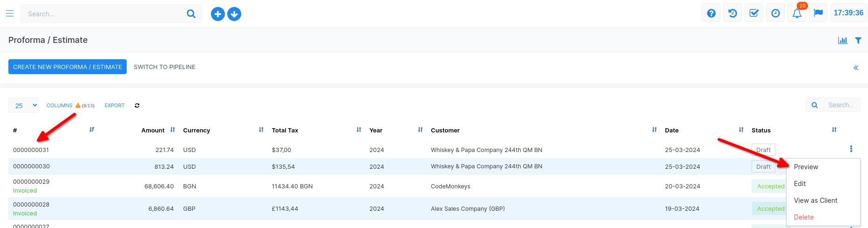Click the table search input field
The height and width of the screenshot is (228, 868).
click(x=841, y=105)
